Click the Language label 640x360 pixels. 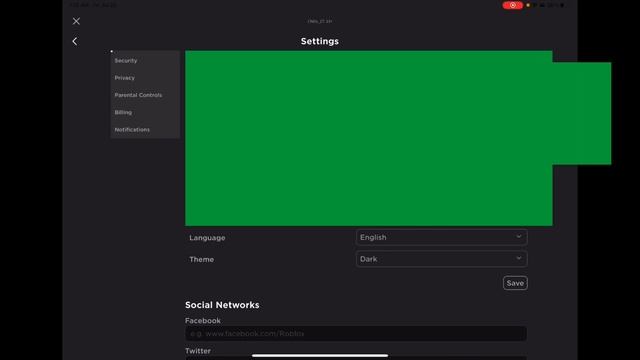207,238
